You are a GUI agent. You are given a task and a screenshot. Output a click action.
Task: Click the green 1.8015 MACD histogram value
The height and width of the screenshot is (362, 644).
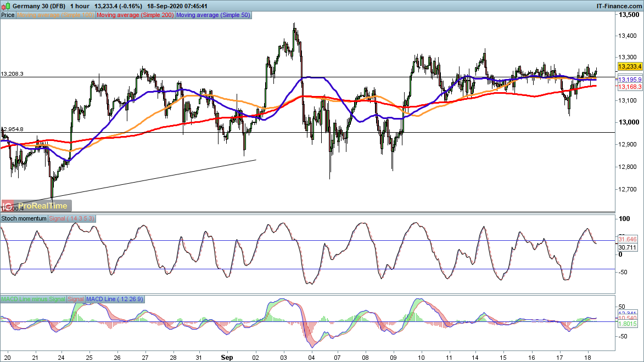tap(628, 324)
